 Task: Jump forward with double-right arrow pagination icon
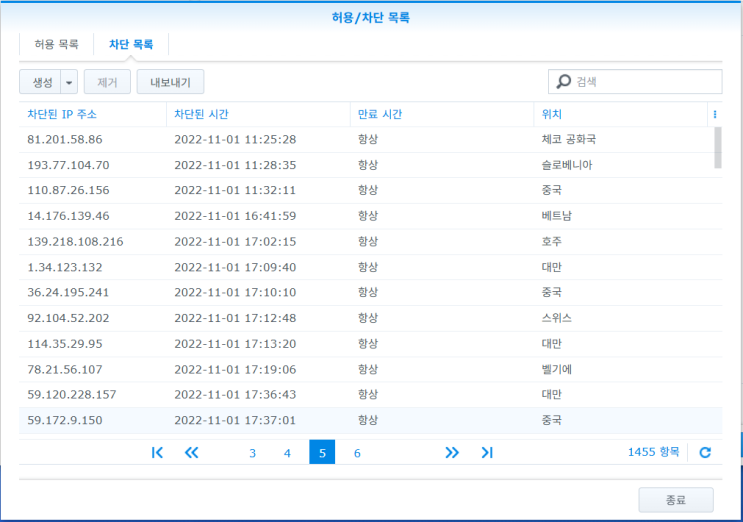[x=452, y=452]
